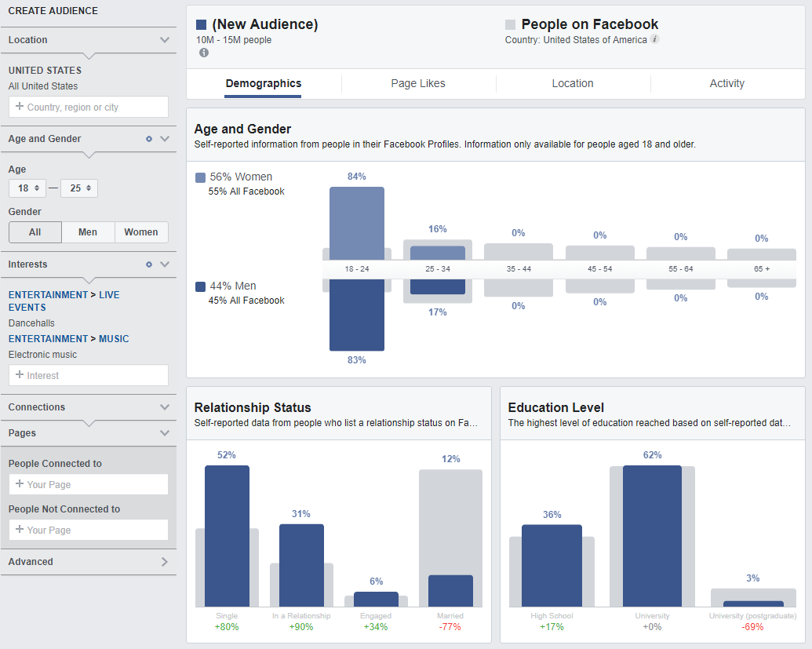The width and height of the screenshot is (812, 649).
Task: Click the -69% postgraduate comparison value
Action: (x=752, y=627)
